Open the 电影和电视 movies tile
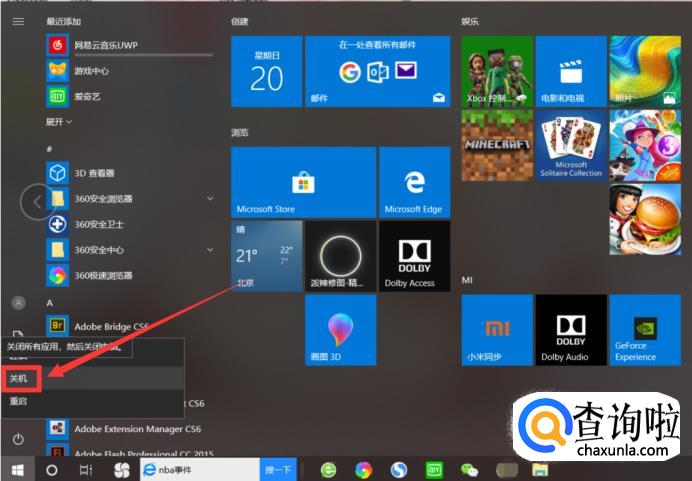 [x=571, y=71]
